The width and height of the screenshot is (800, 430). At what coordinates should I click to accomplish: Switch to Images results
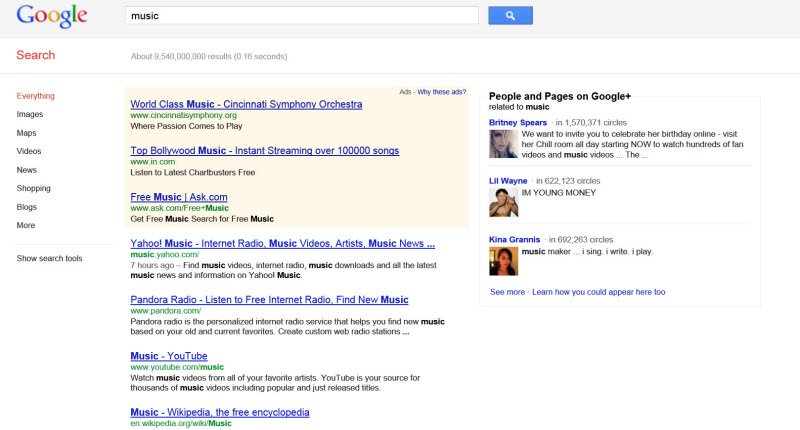[x=30, y=114]
